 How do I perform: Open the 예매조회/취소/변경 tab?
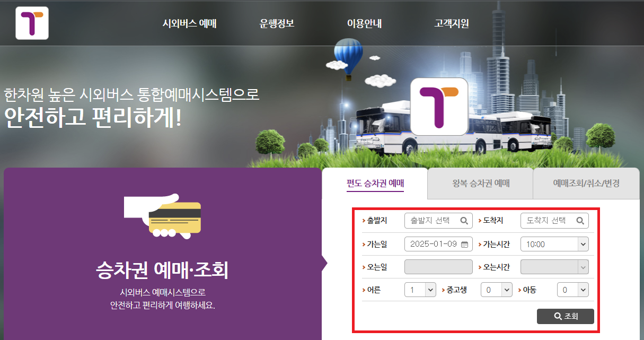click(x=586, y=183)
